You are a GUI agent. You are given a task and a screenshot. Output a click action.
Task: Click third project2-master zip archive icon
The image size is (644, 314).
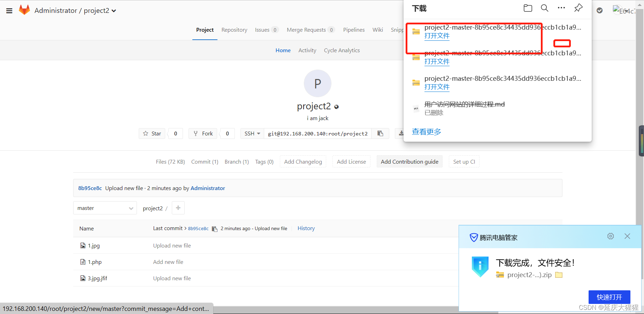pyautogui.click(x=416, y=83)
